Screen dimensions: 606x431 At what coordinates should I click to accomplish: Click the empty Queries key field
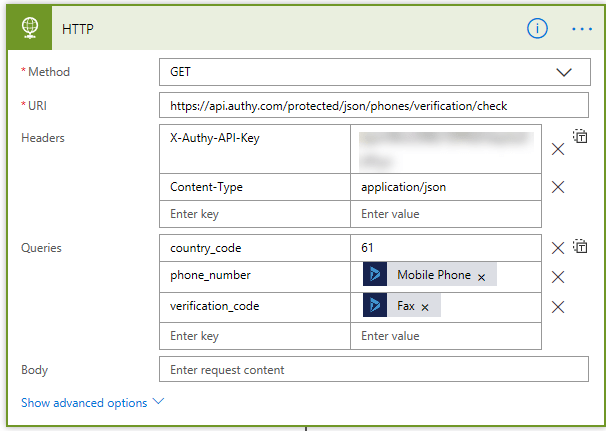(x=254, y=336)
